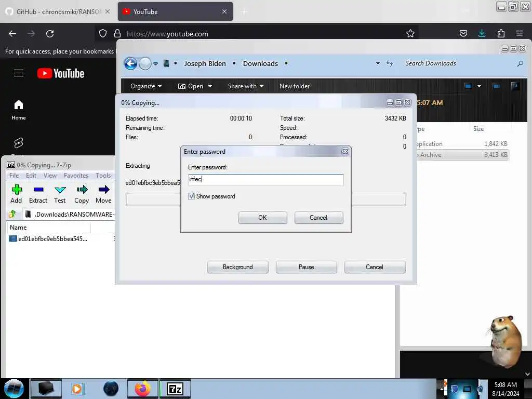Click the browser back arrow
The width and height of the screenshot is (532, 399).
(x=12, y=34)
